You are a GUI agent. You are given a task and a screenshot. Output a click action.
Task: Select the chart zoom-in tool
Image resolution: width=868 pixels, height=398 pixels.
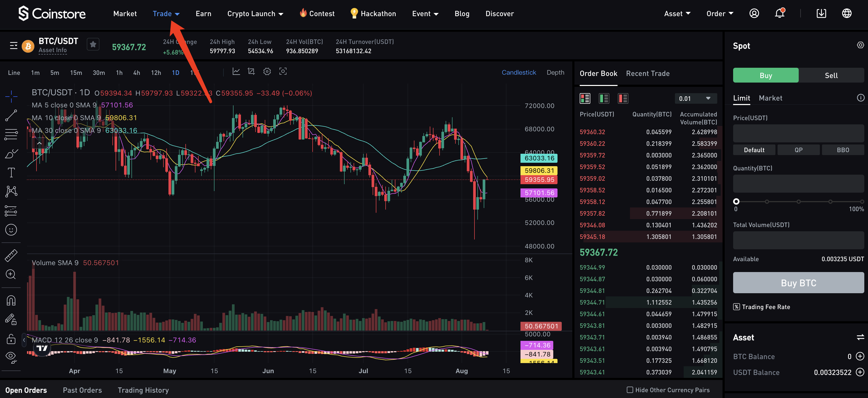point(11,274)
